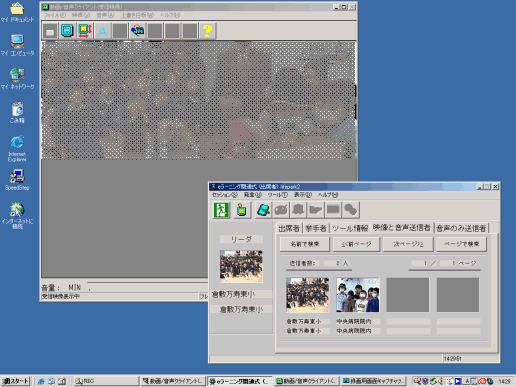Click the yellow raise-hand attendee icon
This screenshot has width=516, height=387.
point(242,210)
